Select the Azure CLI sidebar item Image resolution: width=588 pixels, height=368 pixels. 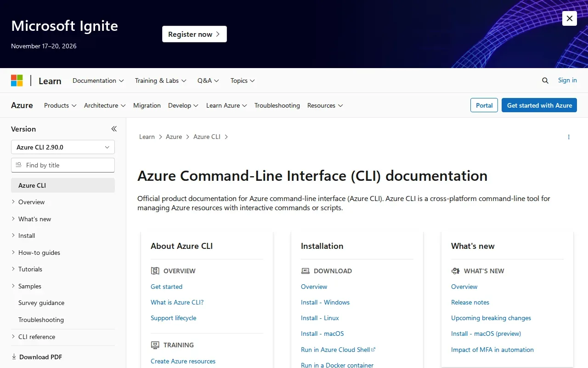[63, 185]
